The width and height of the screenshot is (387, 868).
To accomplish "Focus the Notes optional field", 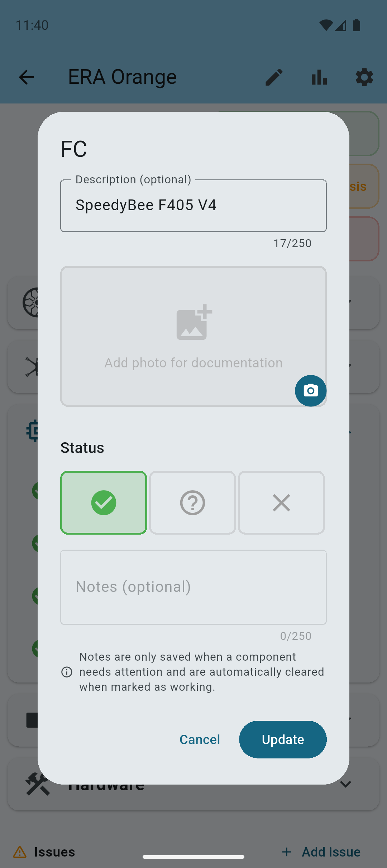I will 193,587.
